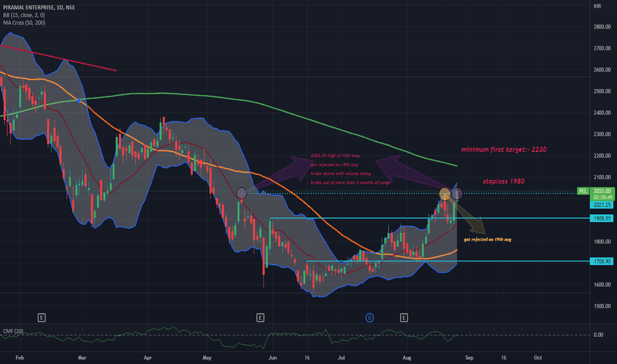Click Mar on the date axis

pos(82,357)
